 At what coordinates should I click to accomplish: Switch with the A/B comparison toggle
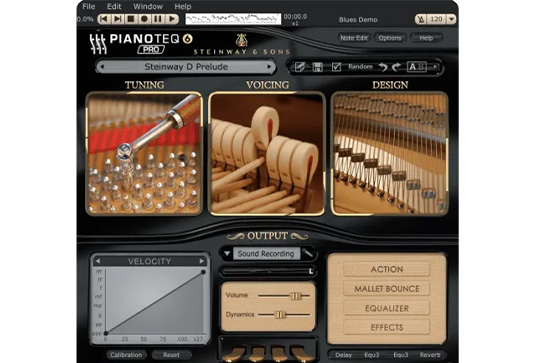(x=417, y=67)
